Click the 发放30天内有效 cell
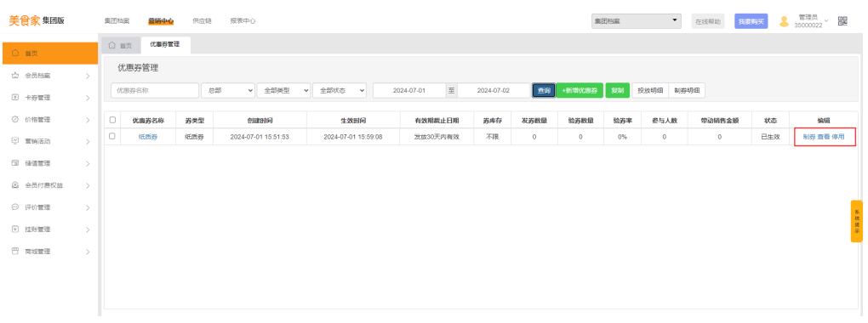The width and height of the screenshot is (868, 323). 437,137
